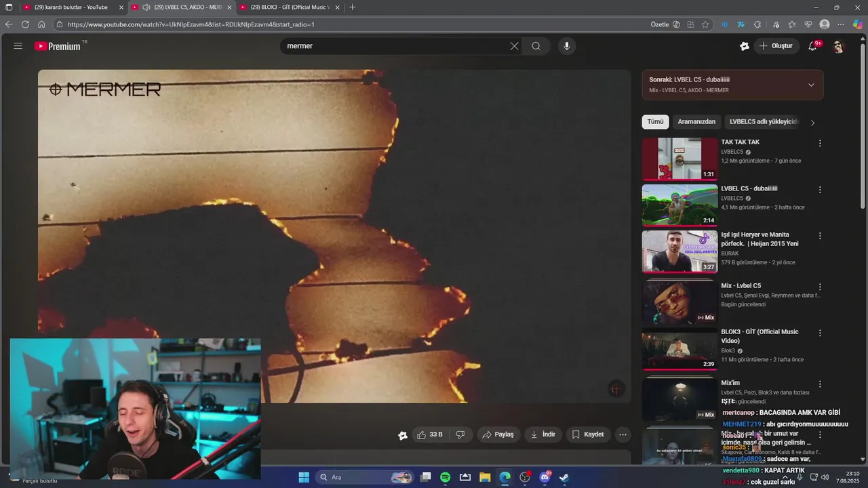Viewport: 868px width, 488px height.
Task: Save video with Kaydet button
Action: (x=587, y=434)
